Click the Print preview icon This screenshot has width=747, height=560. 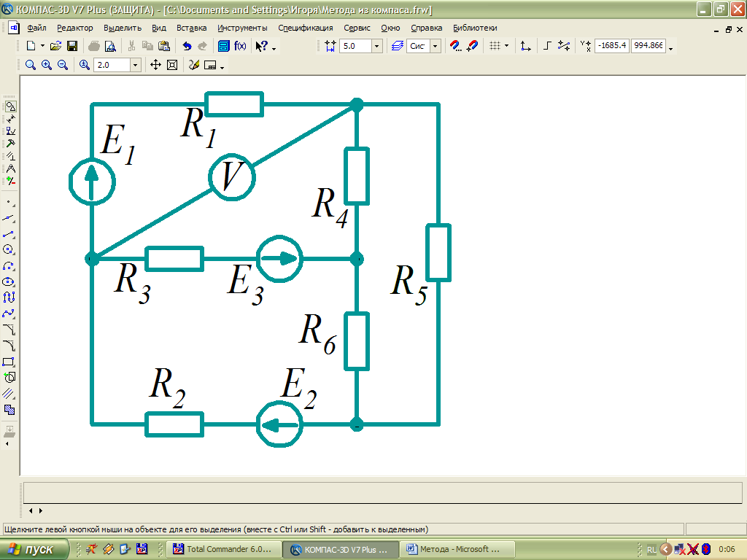click(110, 46)
